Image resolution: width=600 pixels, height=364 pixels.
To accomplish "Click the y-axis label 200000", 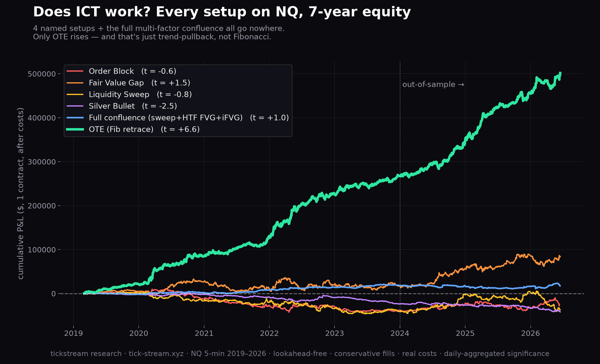I will pos(41,206).
